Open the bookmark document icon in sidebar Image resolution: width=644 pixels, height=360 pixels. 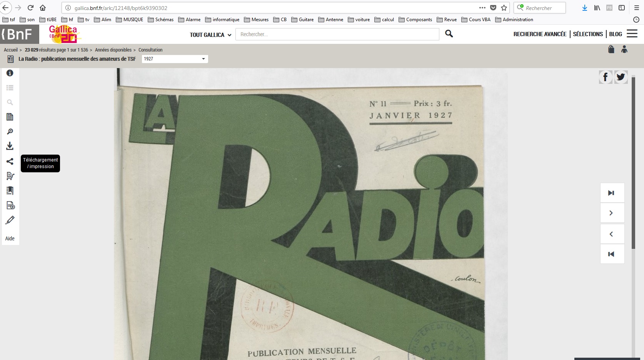coord(10,190)
